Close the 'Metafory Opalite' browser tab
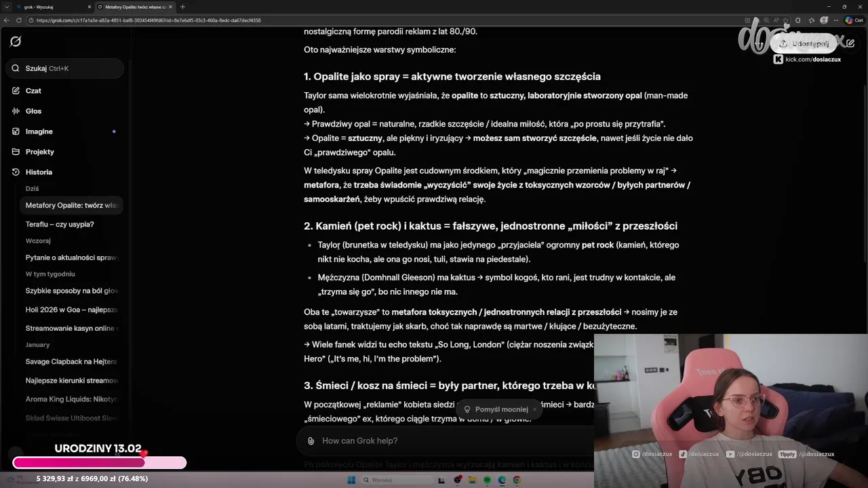868x488 pixels. click(x=170, y=7)
